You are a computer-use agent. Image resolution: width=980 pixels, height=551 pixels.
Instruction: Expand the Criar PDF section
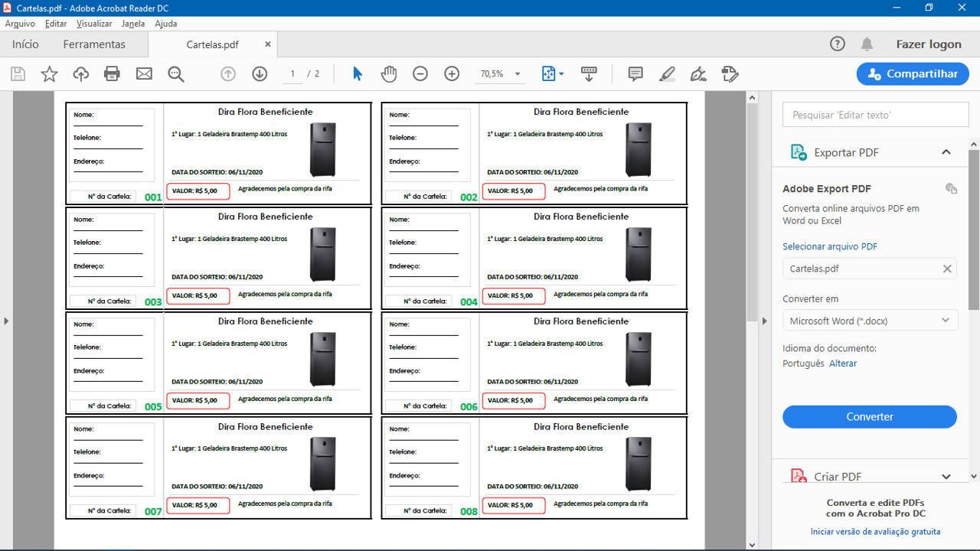pyautogui.click(x=946, y=477)
